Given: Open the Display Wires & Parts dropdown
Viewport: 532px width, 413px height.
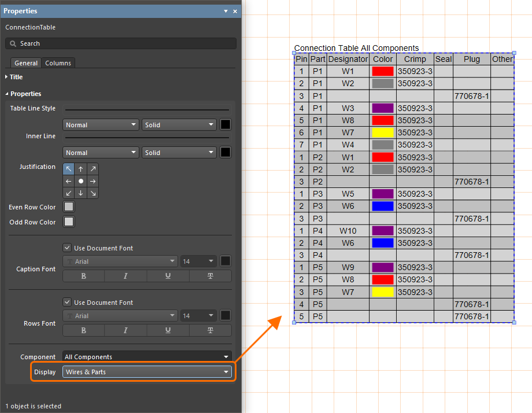Looking at the screenshot, I should point(147,372).
